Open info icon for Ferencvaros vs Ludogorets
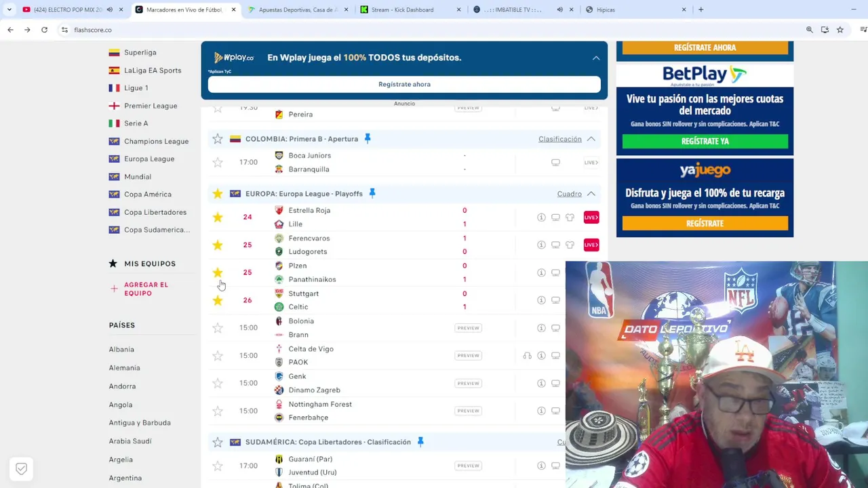The width and height of the screenshot is (868, 488). [x=541, y=245]
